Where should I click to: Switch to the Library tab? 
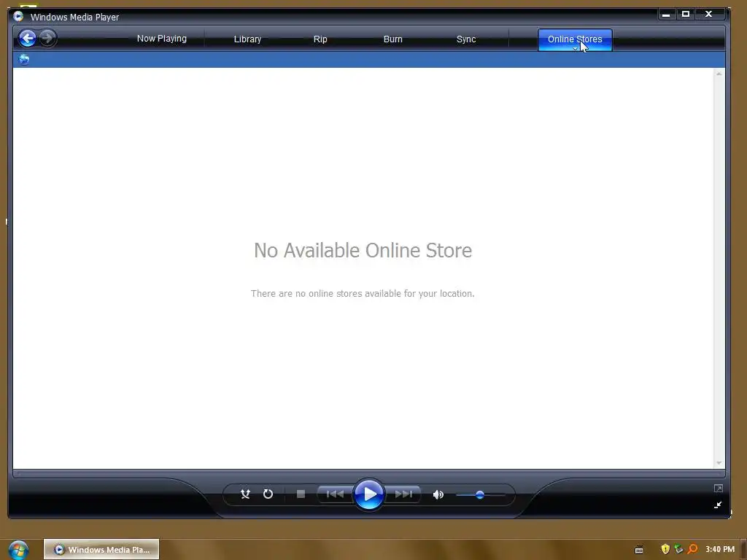[248, 39]
